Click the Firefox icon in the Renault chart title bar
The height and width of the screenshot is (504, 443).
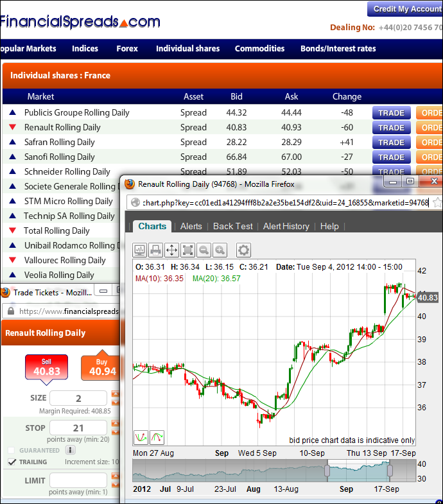130,184
